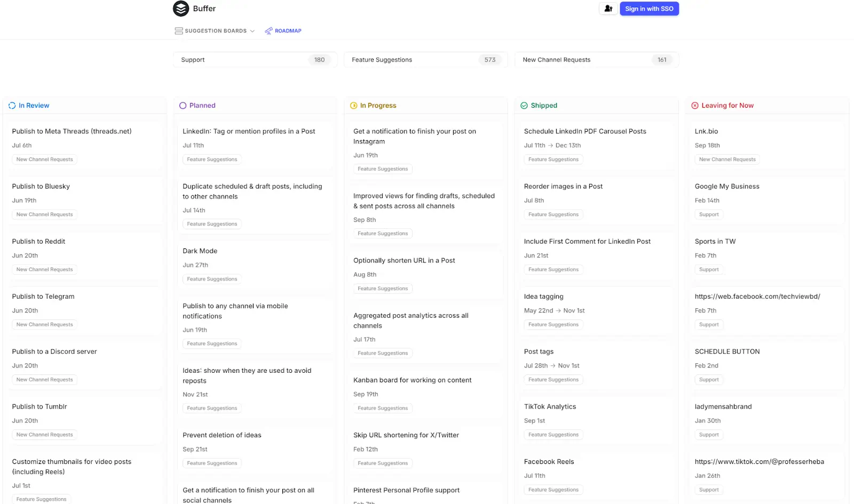854x504 pixels.
Task: Click the Shipped checkmark icon
Action: point(524,105)
